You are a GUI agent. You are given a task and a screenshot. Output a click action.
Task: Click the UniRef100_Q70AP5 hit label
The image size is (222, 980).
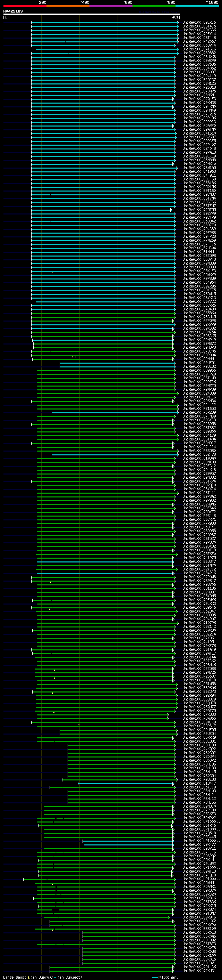point(199,91)
